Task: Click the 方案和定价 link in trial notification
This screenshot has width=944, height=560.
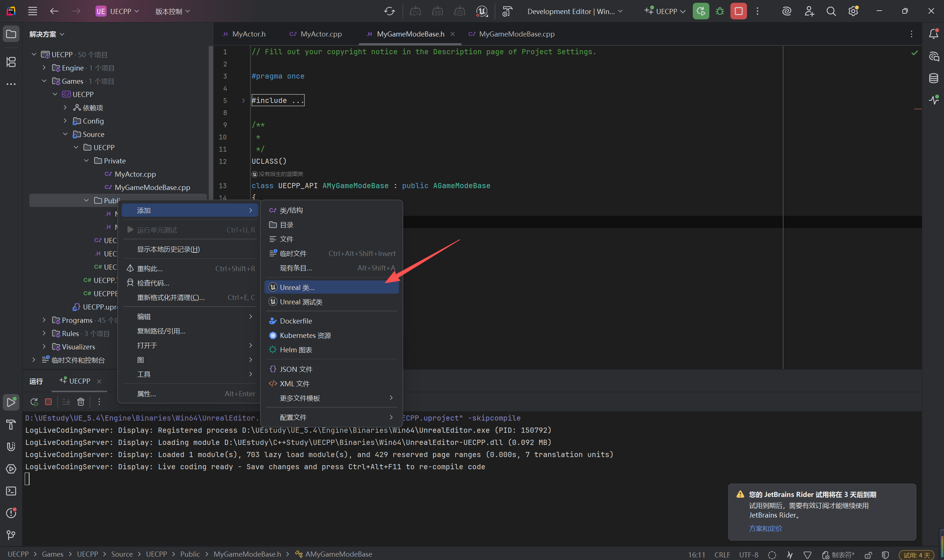Action: coord(765,528)
